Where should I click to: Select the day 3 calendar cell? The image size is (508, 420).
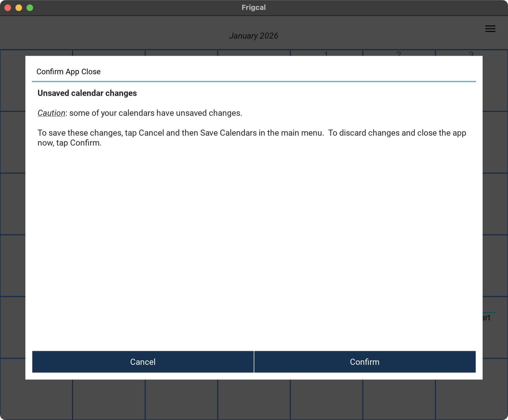[471, 53]
